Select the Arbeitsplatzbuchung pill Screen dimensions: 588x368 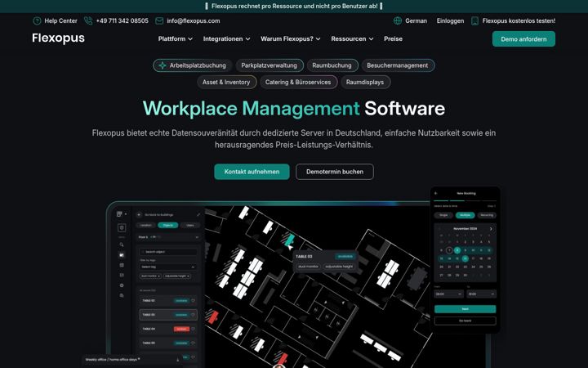(193, 65)
